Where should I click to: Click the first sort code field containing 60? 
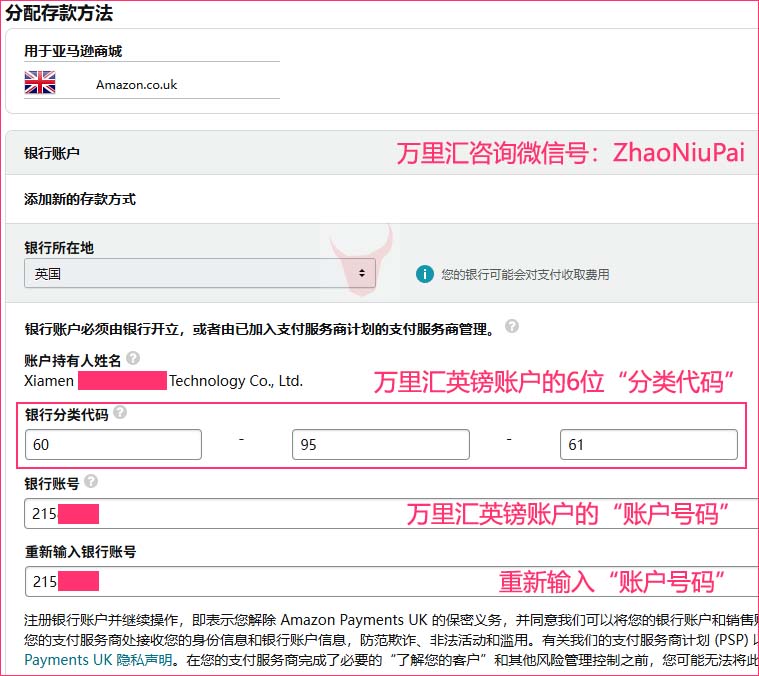pyautogui.click(x=113, y=444)
